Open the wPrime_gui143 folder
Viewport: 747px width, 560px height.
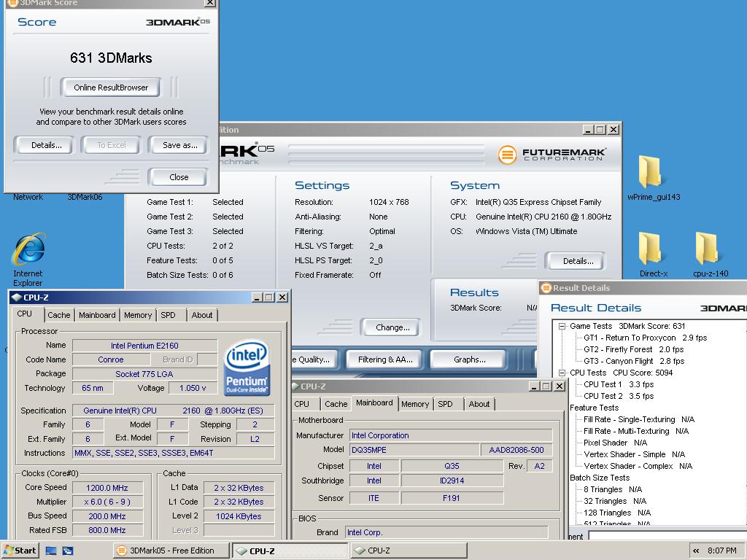tap(653, 177)
